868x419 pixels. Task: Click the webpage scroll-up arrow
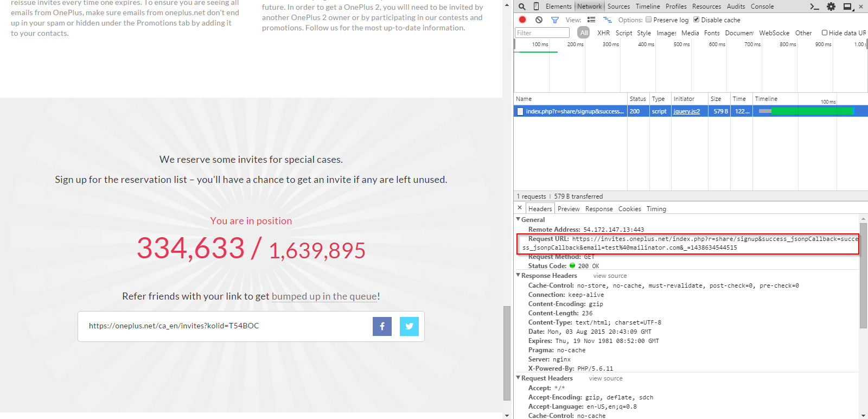(507, 4)
